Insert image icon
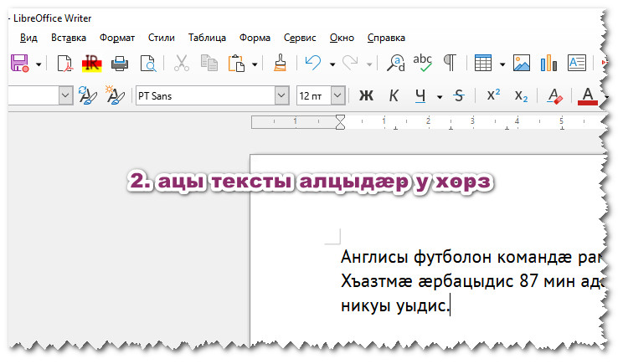Viewport: 623px width, 364px height. pos(522,63)
